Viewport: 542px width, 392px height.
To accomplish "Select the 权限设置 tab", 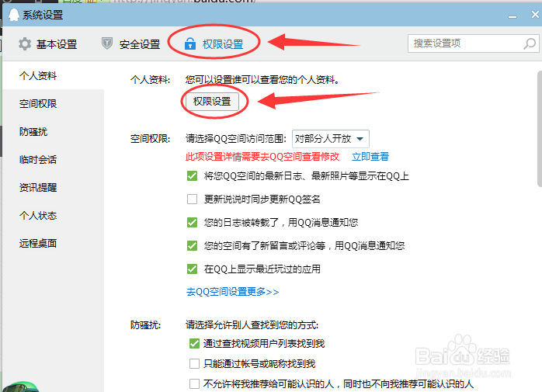I will (x=214, y=44).
